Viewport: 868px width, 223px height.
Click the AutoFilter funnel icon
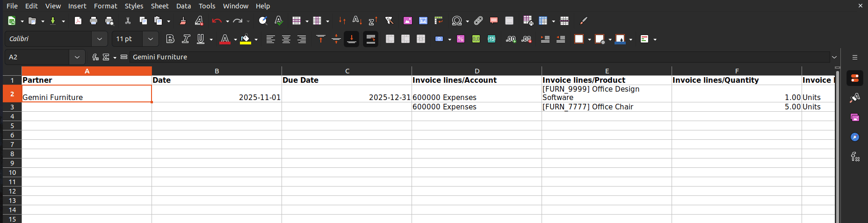pyautogui.click(x=389, y=21)
